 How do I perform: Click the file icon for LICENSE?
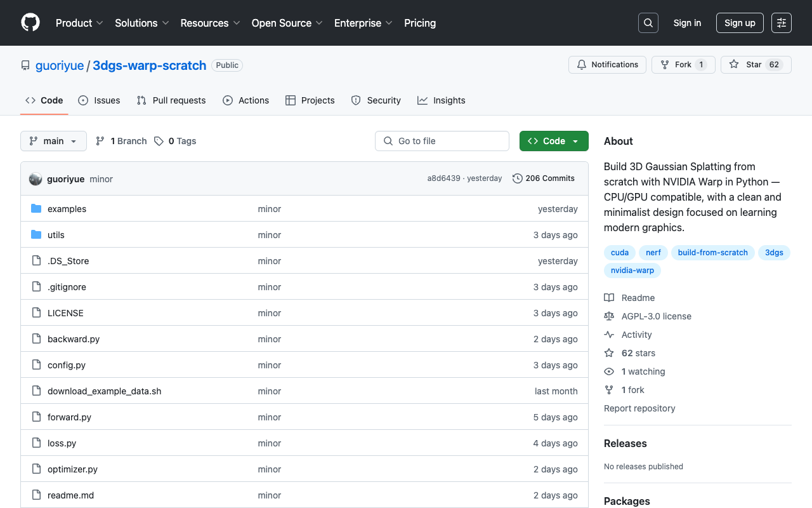pyautogui.click(x=36, y=313)
